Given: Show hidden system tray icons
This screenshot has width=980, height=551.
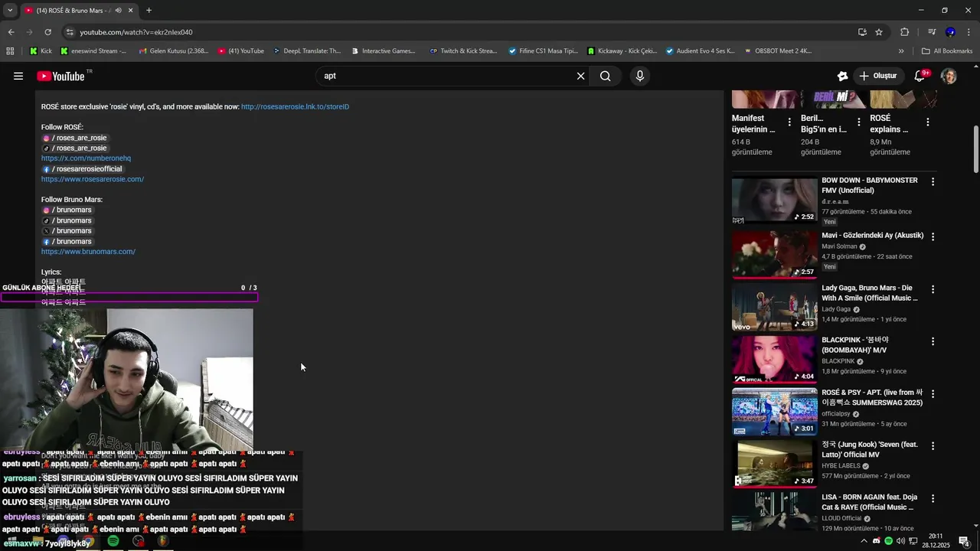Looking at the screenshot, I should [864, 541].
